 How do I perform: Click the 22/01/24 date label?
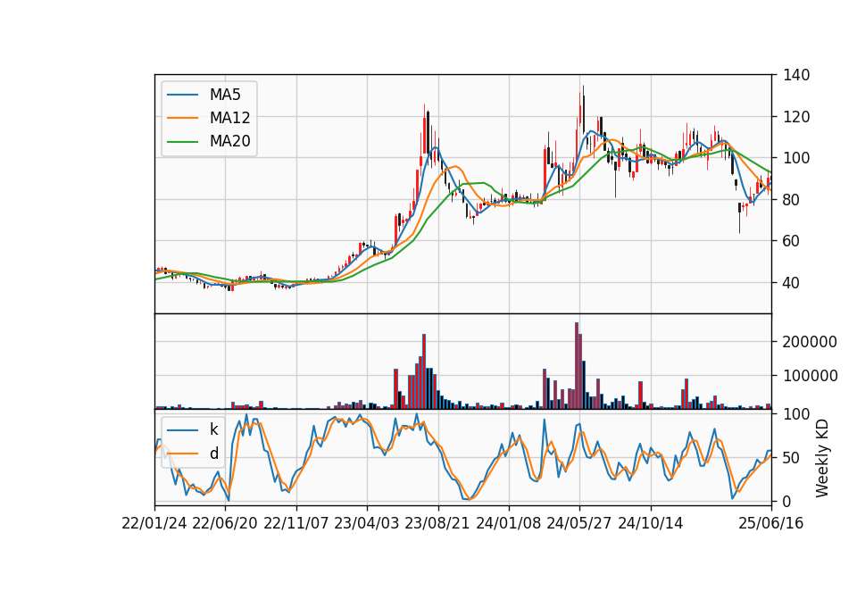coord(154,523)
